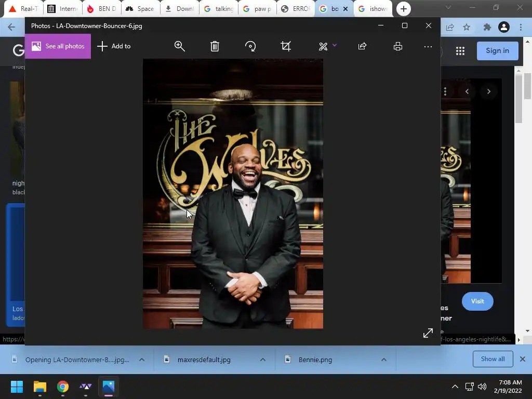Click Show all downloads button
The width and height of the screenshot is (532, 399).
click(493, 359)
